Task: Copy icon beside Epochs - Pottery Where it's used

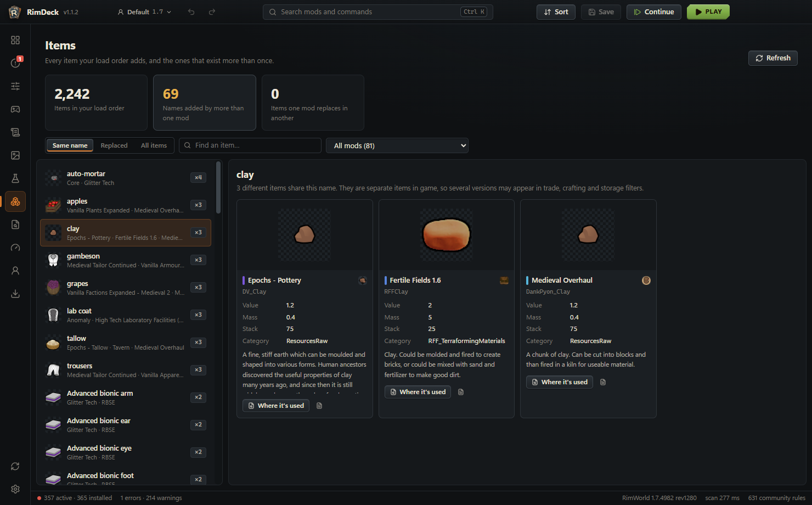Action: pyautogui.click(x=319, y=406)
